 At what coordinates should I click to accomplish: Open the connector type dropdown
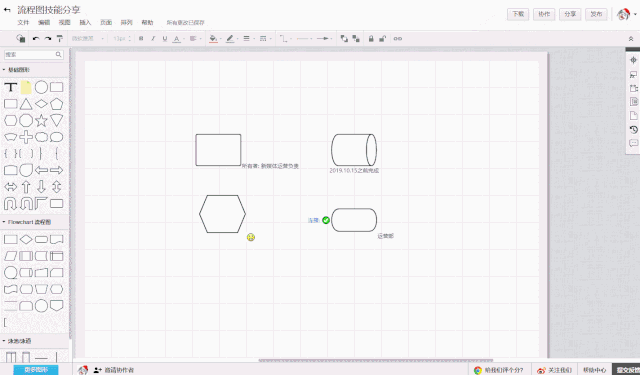point(285,39)
